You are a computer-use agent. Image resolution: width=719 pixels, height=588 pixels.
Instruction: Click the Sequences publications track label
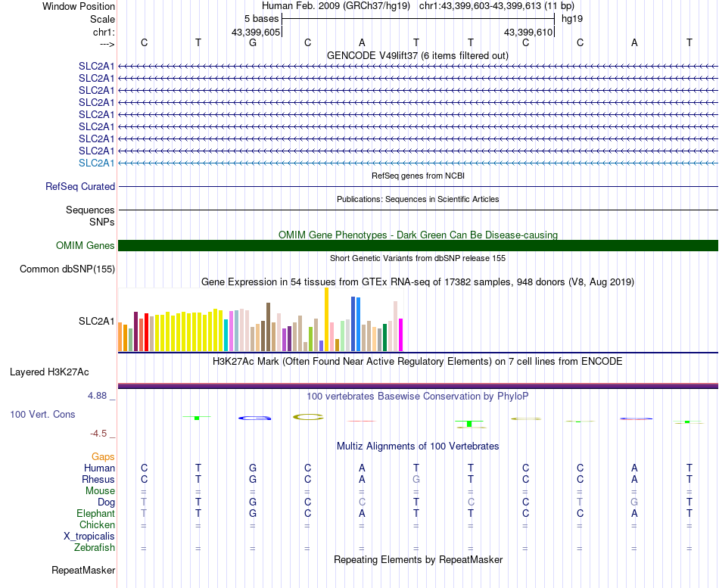coord(90,210)
